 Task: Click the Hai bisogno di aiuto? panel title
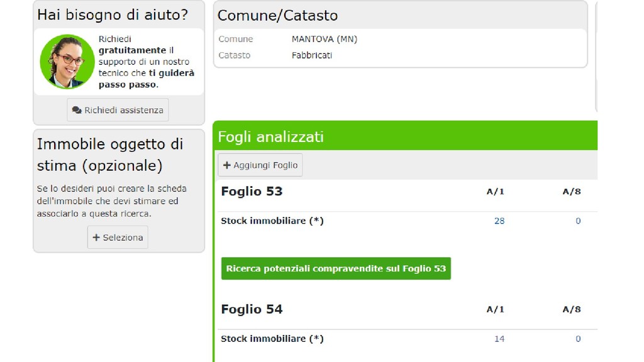pos(113,14)
